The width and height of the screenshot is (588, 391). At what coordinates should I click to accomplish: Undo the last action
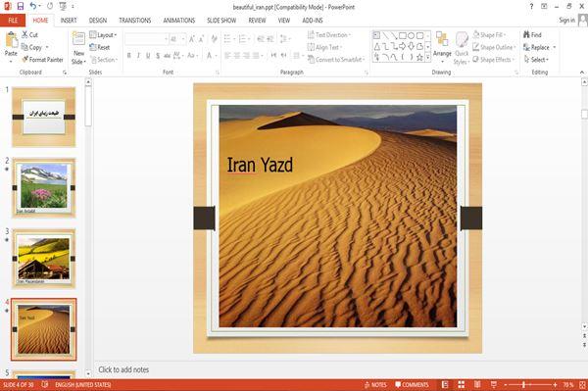point(33,7)
